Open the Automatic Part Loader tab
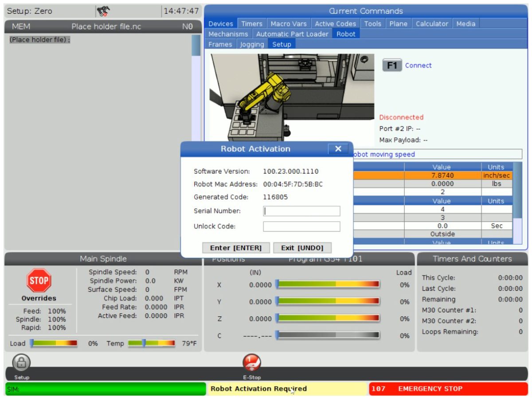This screenshot has width=532, height=399. point(292,34)
